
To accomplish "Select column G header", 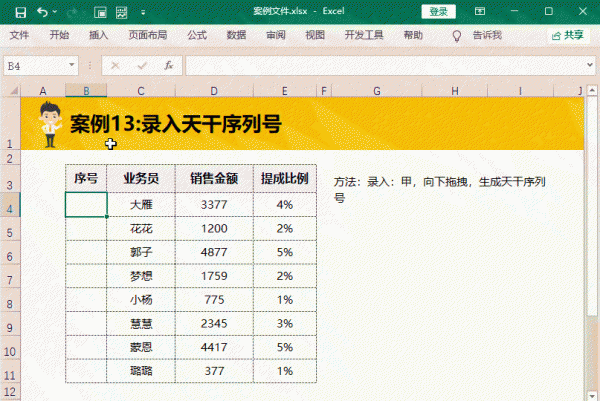I will tap(377, 91).
